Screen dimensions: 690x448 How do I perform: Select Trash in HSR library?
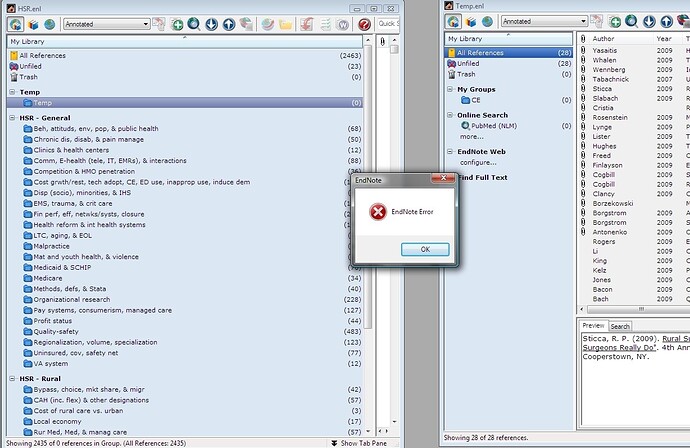click(x=185, y=77)
